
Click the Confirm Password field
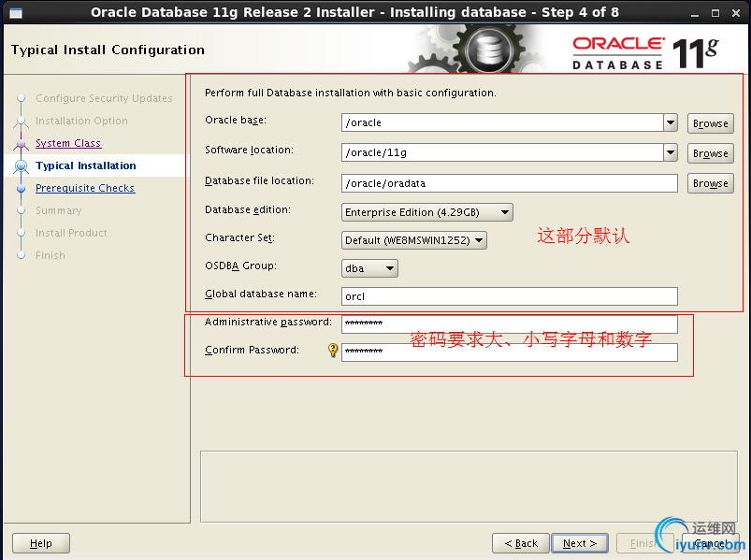click(x=510, y=352)
